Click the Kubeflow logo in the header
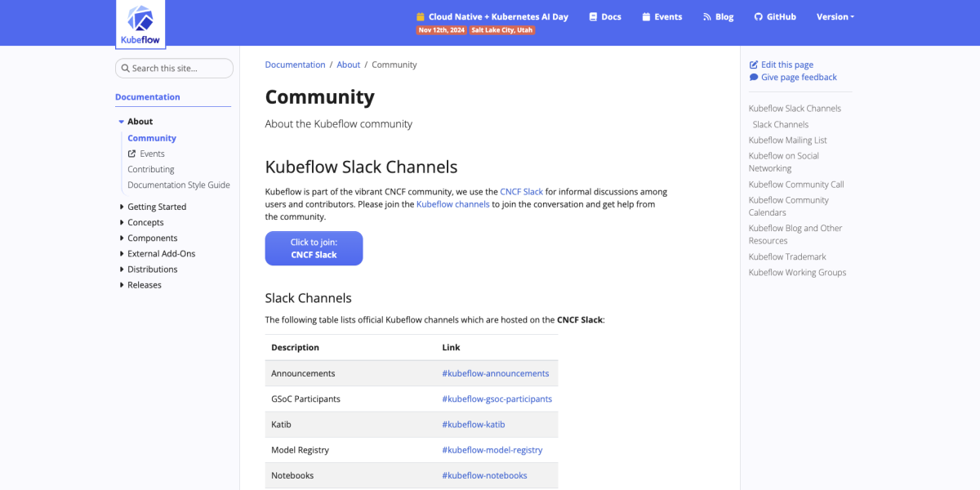980x490 pixels. 140,24
